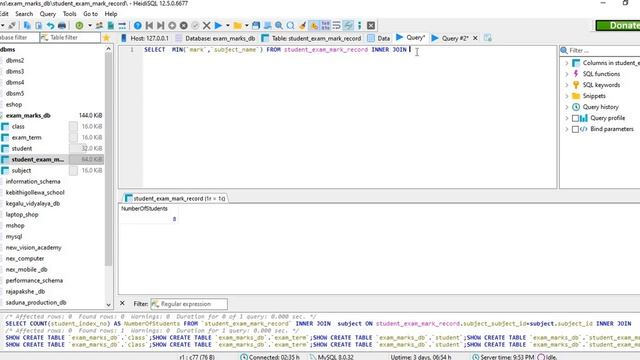
Task: Click the delete row circle-x icon
Action: 184,25
